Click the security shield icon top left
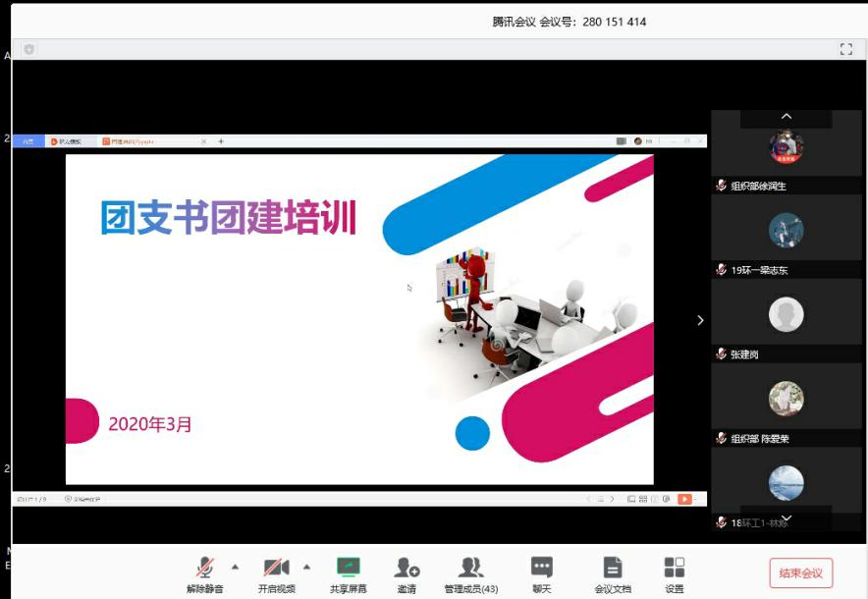 tap(29, 49)
